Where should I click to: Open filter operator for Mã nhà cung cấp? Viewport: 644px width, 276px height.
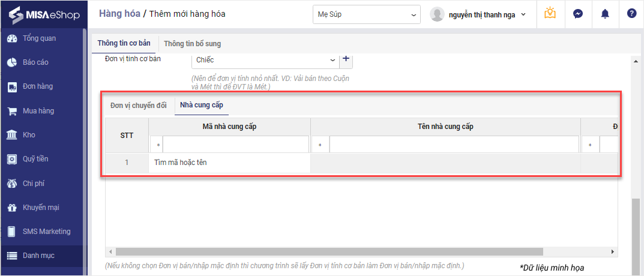pos(157,145)
